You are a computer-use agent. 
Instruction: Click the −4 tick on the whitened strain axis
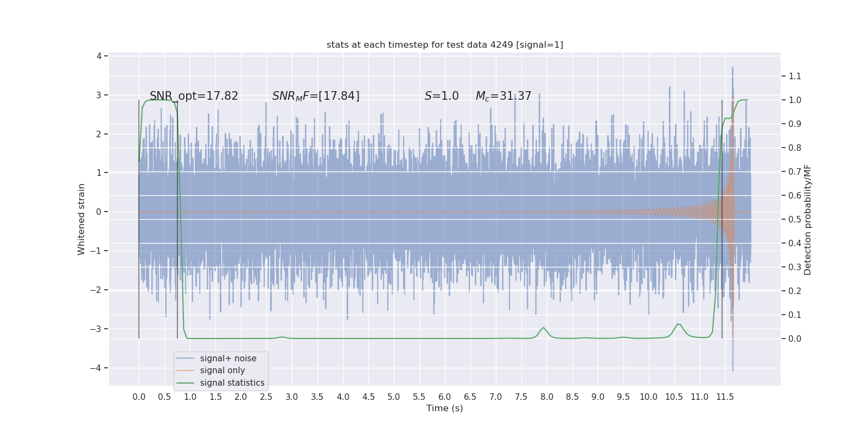[95, 368]
